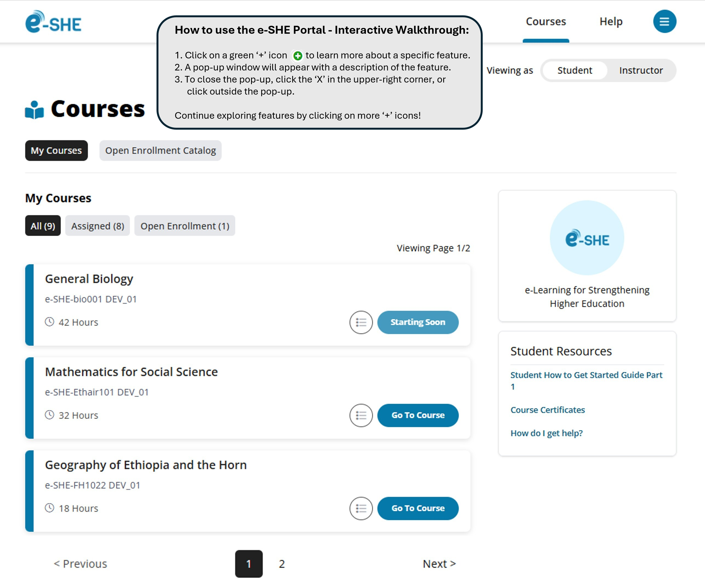Click the Courses book icon beside heading
The height and width of the screenshot is (588, 705).
34,110
